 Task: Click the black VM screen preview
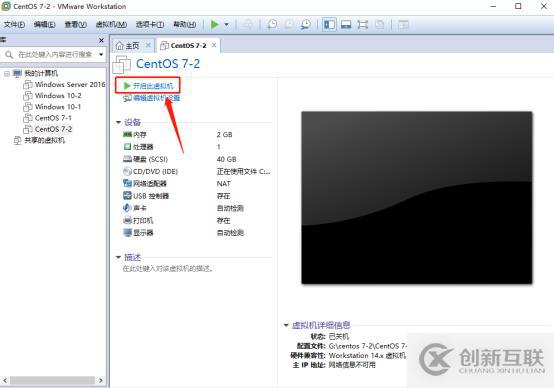coord(417,198)
